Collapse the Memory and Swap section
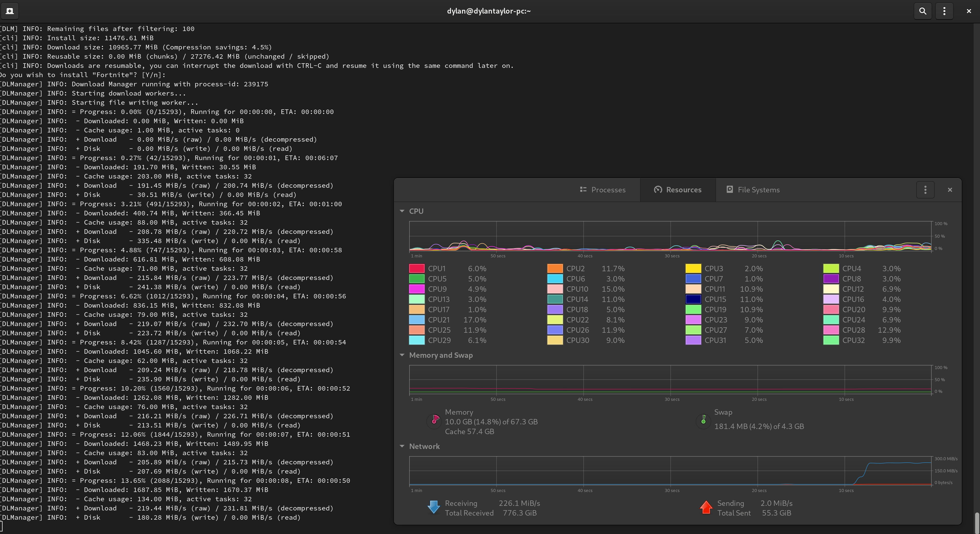980x534 pixels. (x=402, y=355)
